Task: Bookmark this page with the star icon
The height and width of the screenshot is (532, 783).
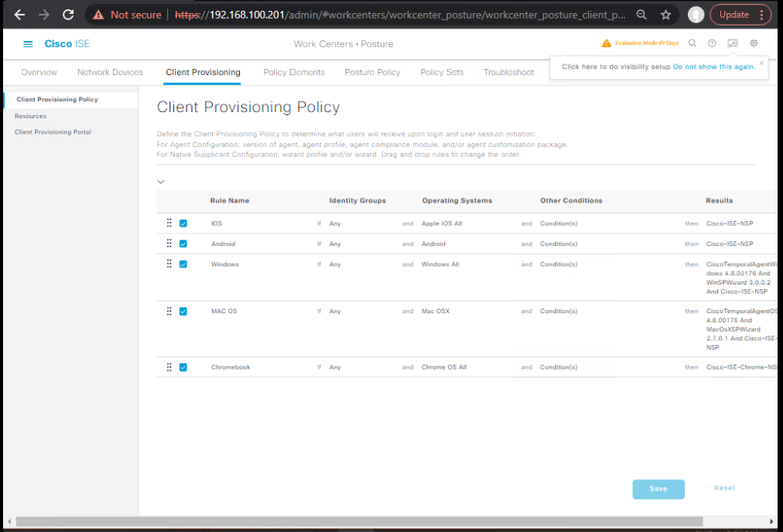Action: pos(665,15)
